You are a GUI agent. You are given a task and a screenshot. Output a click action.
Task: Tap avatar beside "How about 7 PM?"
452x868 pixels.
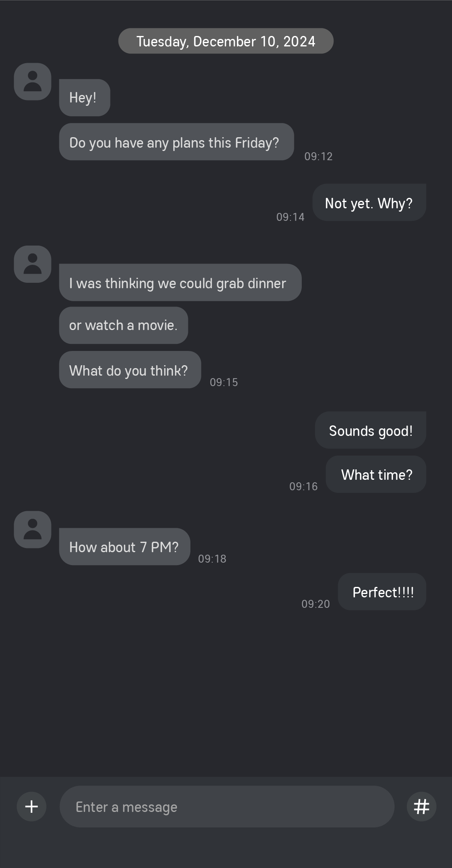(x=33, y=530)
